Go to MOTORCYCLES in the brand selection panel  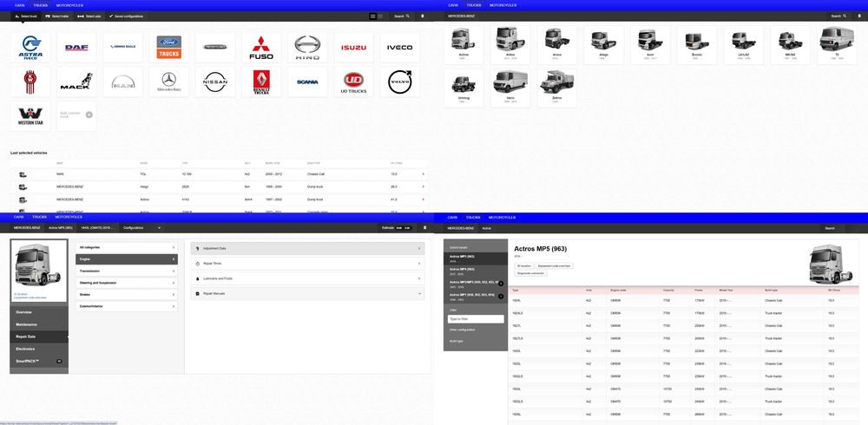(x=69, y=5)
